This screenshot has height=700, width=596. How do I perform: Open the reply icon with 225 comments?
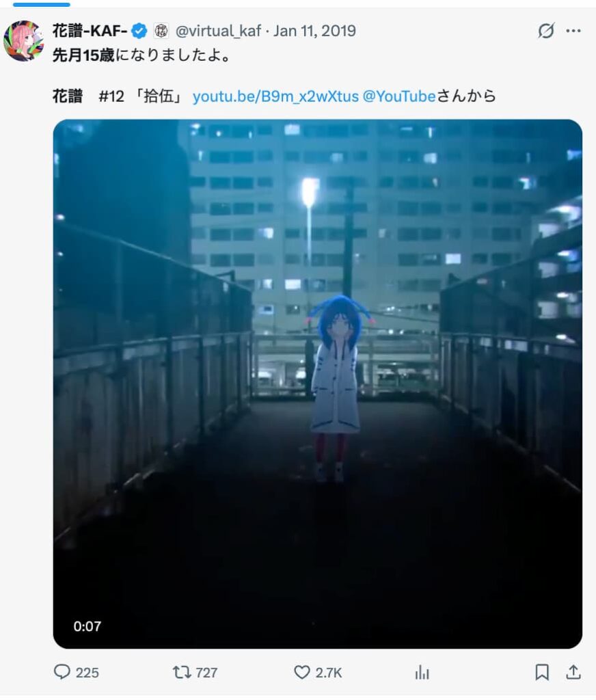pos(62,672)
